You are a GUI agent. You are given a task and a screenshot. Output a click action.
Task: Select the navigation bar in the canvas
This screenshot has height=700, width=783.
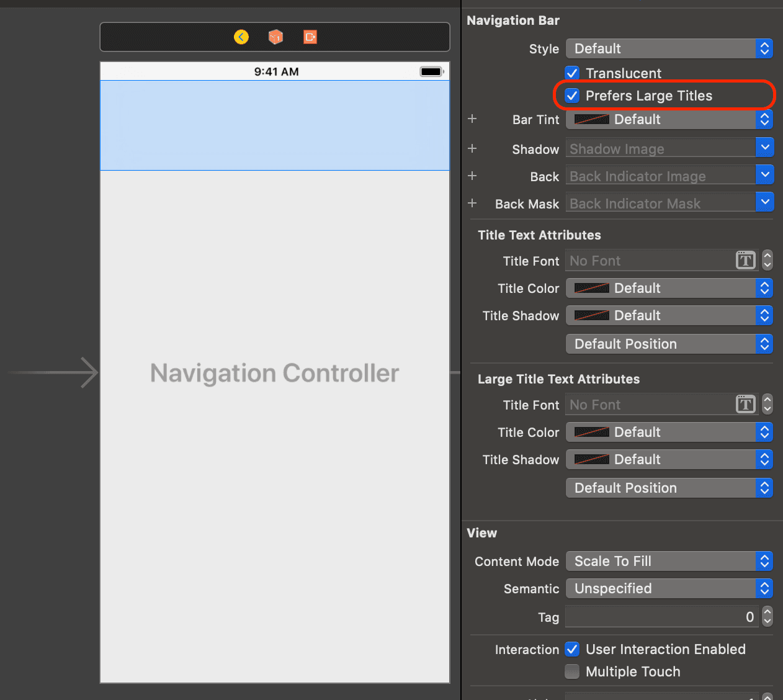[275, 125]
